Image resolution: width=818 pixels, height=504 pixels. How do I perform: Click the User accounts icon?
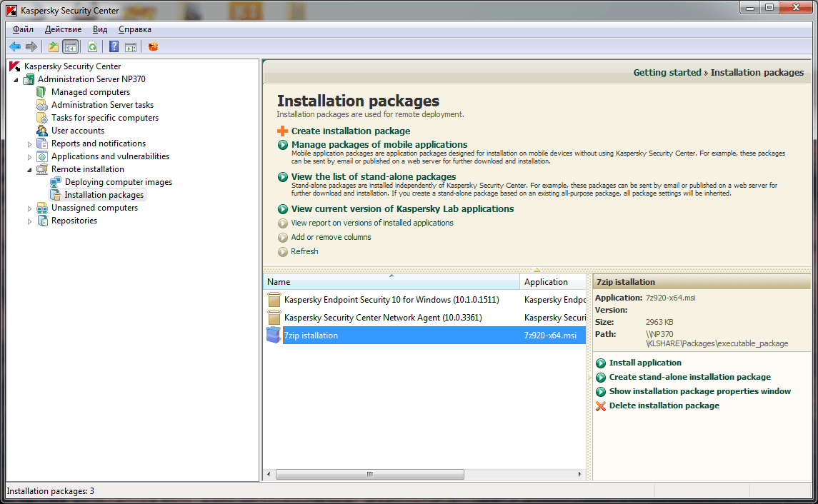(41, 131)
